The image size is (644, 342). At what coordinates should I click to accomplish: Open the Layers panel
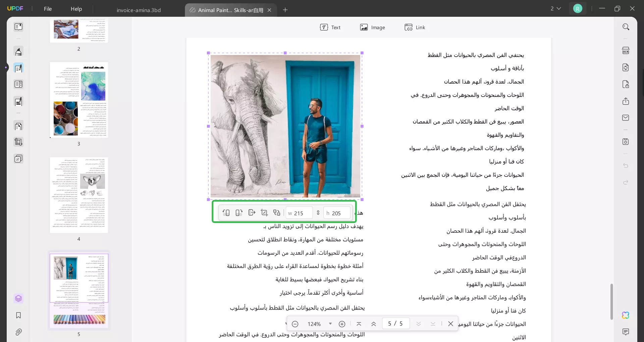(x=18, y=298)
